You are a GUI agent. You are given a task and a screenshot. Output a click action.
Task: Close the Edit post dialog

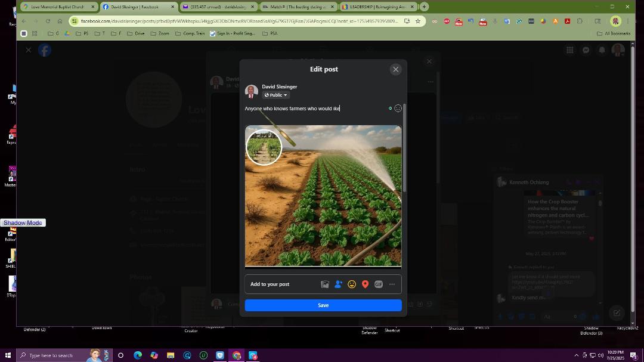[396, 69]
